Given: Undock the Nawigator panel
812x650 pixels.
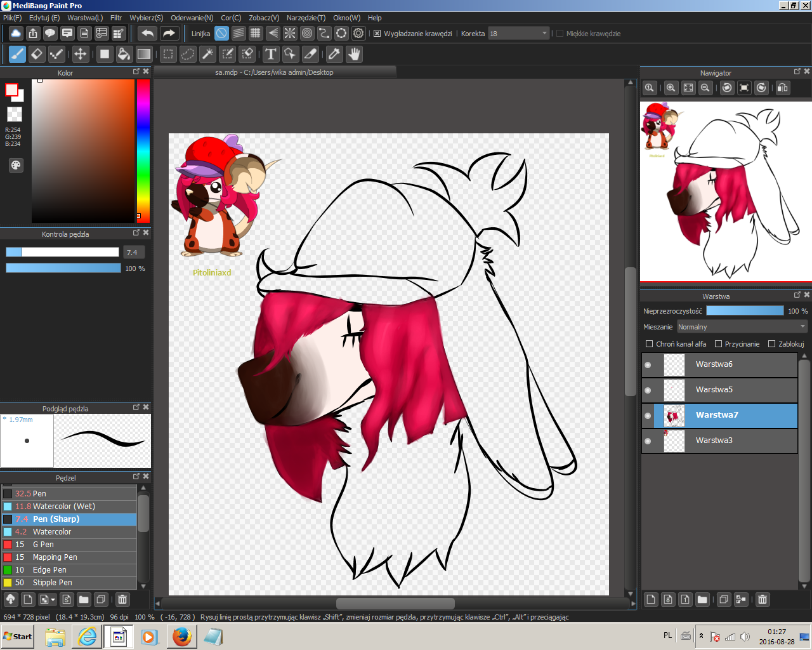Looking at the screenshot, I should click(797, 71).
